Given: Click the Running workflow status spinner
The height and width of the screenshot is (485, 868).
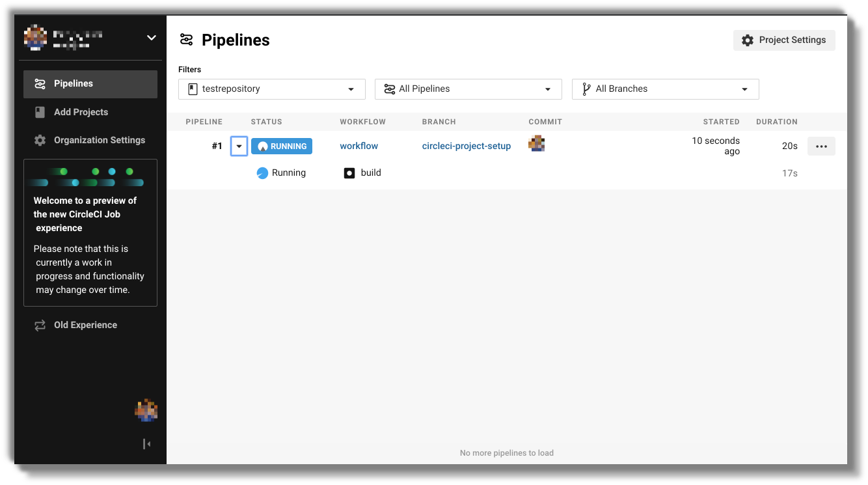Looking at the screenshot, I should pos(263,173).
